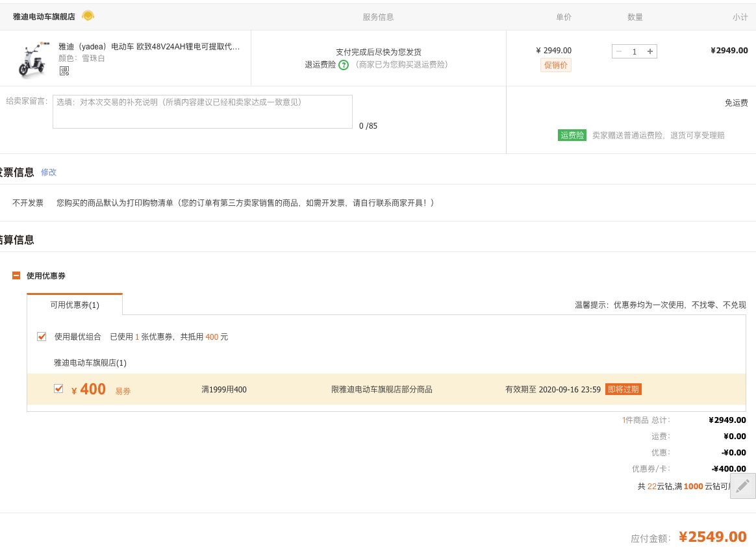Click the 免运费 free shipping text
This screenshot has height=547, width=756.
pyautogui.click(x=737, y=103)
